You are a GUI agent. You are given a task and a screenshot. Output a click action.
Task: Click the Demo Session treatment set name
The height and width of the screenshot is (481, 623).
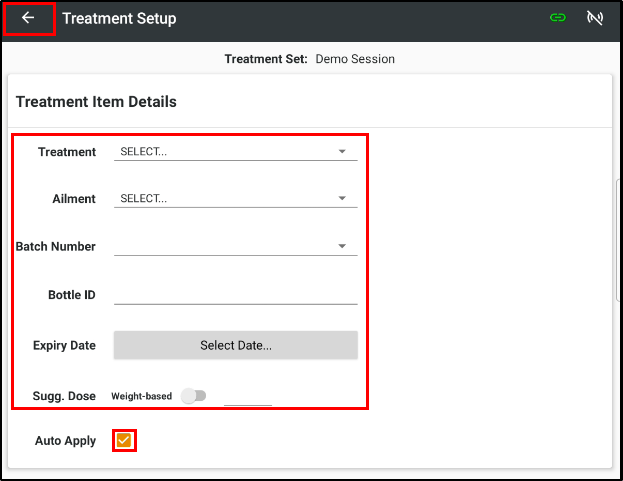(x=355, y=59)
